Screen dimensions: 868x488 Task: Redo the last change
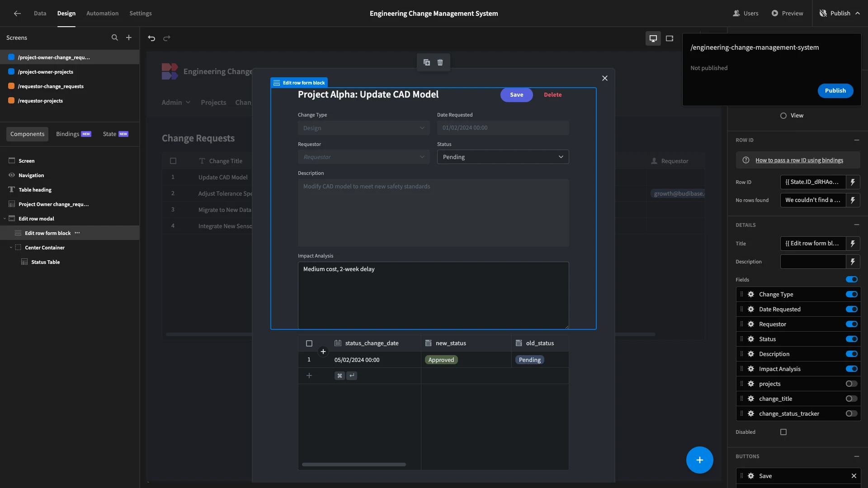coord(167,38)
